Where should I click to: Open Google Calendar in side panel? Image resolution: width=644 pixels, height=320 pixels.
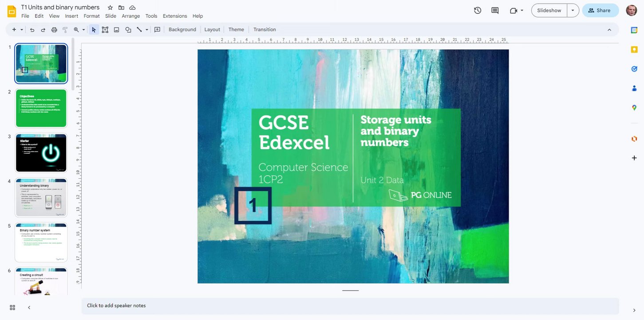tap(634, 30)
